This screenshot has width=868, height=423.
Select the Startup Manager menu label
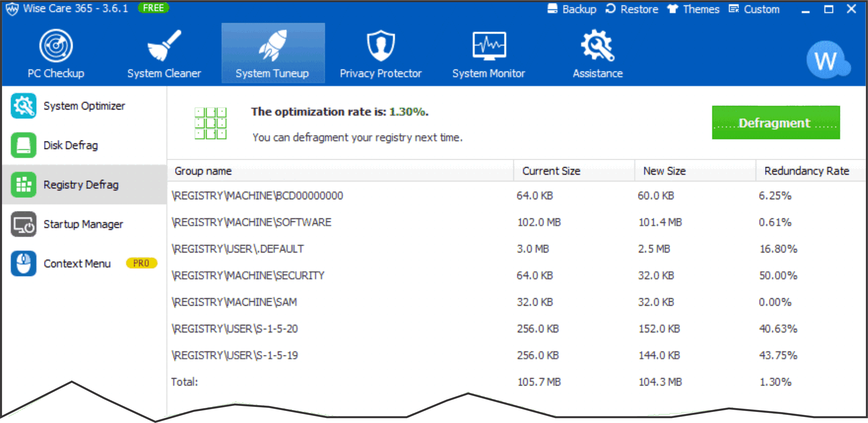coord(83,224)
